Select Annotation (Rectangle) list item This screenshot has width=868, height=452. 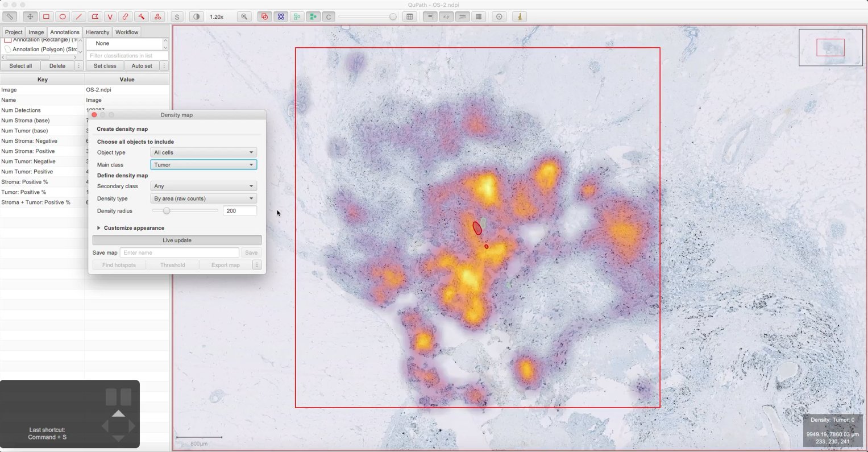pyautogui.click(x=41, y=40)
